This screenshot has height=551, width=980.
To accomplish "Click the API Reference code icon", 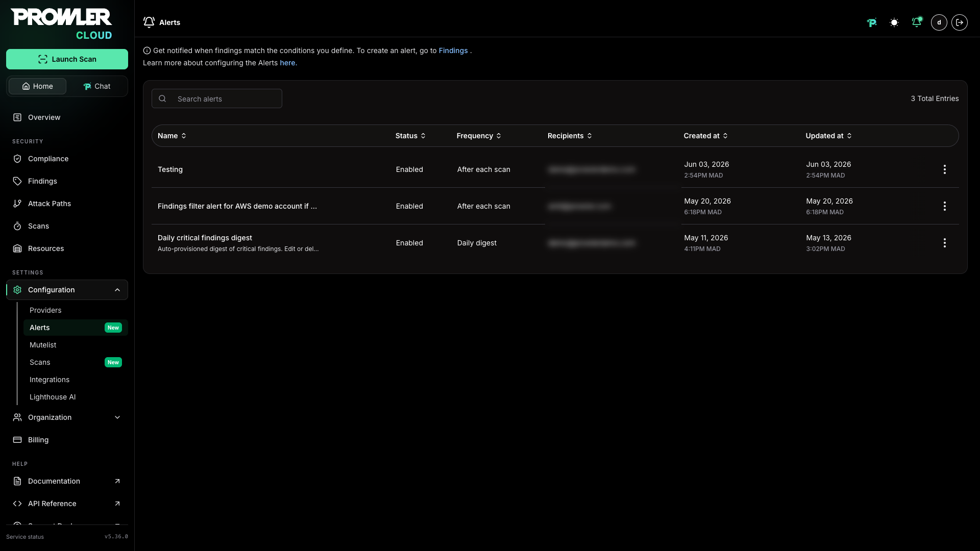I will (17, 504).
